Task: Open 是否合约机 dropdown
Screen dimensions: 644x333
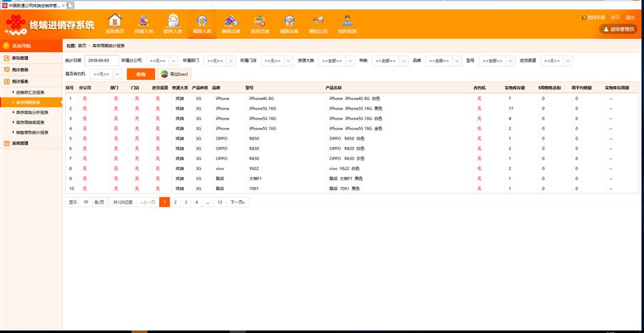Action: 106,74
